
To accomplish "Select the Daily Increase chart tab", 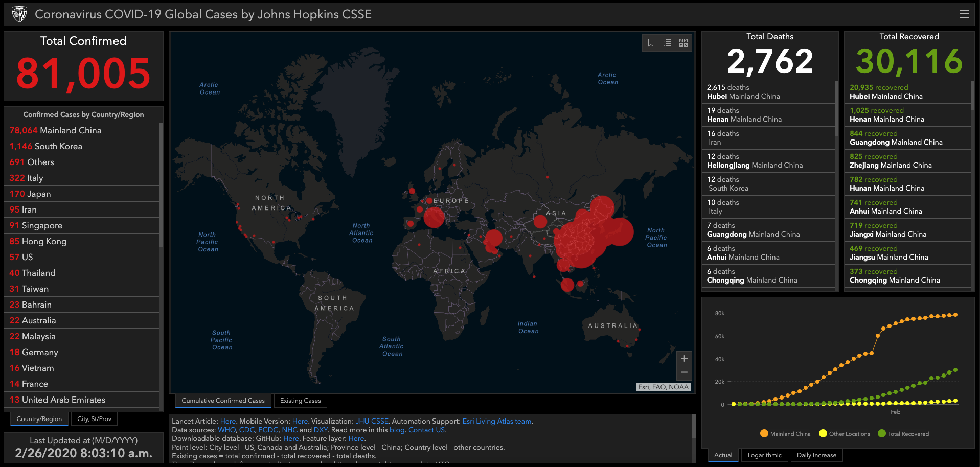I will [816, 455].
